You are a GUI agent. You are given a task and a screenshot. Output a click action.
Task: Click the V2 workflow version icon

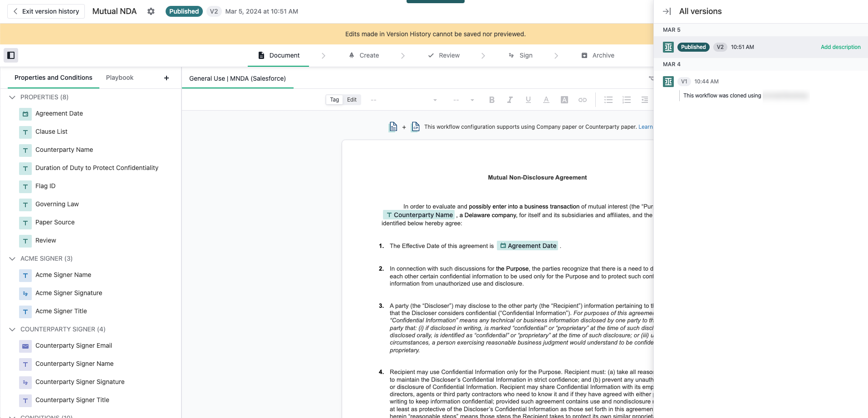click(x=668, y=47)
